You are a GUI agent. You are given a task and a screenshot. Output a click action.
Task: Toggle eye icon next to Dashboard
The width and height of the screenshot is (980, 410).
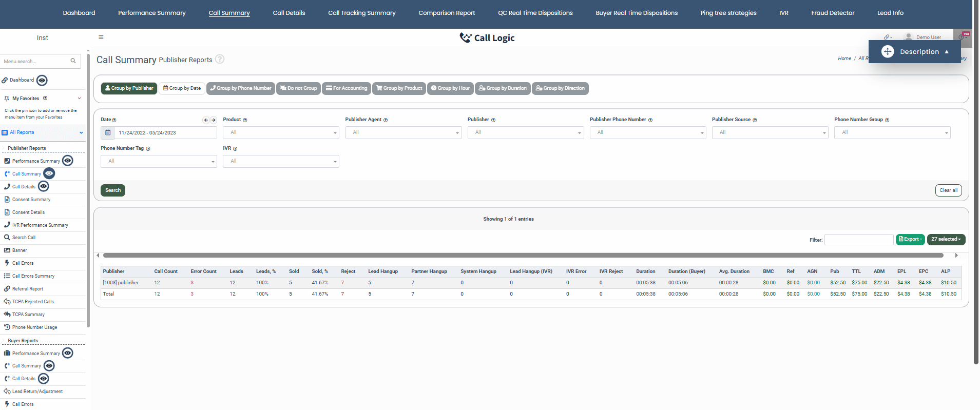click(43, 80)
